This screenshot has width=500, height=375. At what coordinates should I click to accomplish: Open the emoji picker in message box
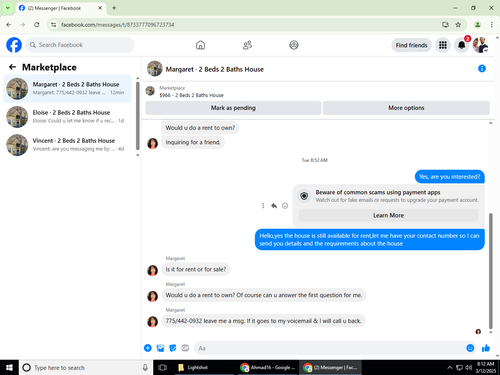coord(470,348)
